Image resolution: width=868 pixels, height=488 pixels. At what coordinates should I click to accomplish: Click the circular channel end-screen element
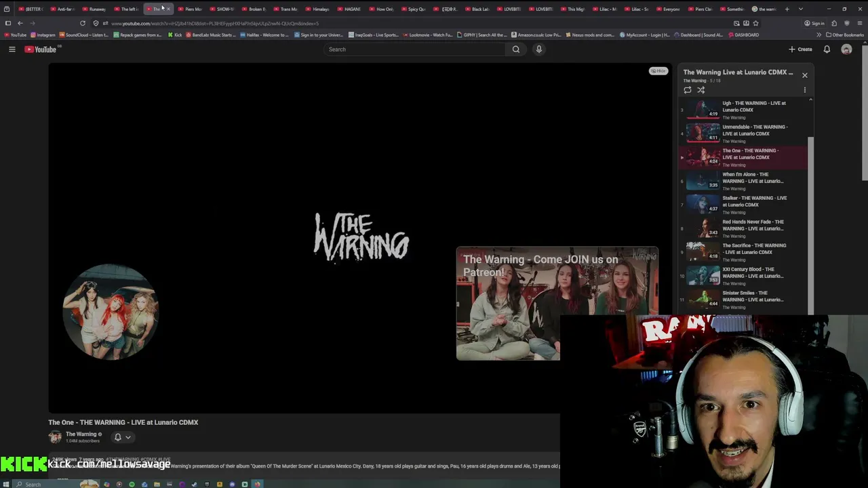pos(111,312)
